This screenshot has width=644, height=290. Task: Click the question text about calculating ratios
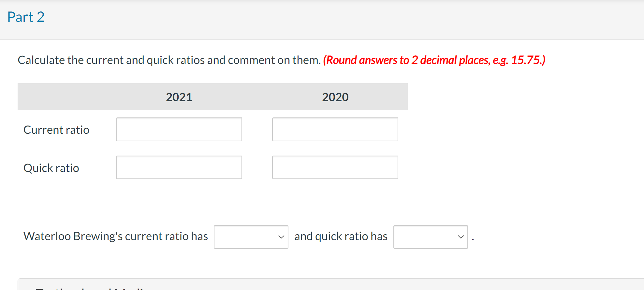coord(169,60)
